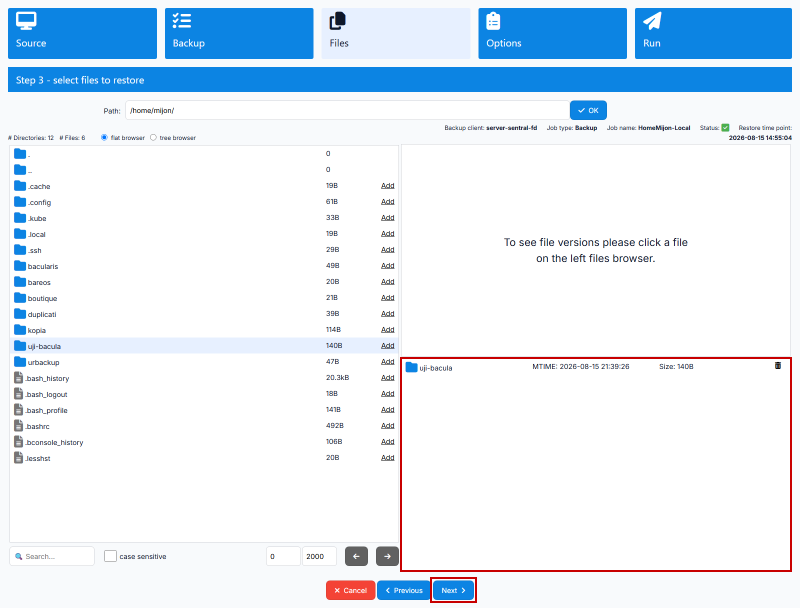Open the Files wizard step

point(395,33)
